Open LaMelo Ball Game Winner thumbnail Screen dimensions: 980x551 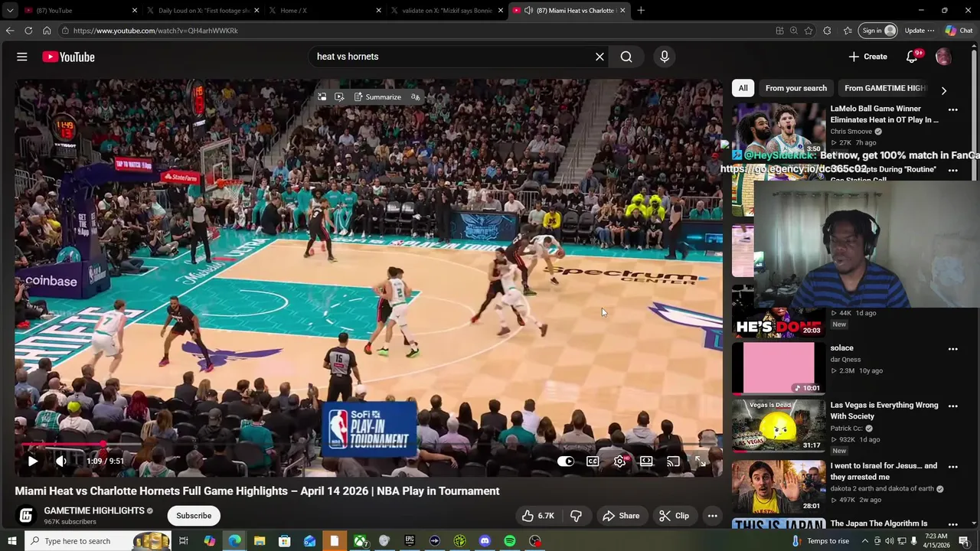[779, 129]
